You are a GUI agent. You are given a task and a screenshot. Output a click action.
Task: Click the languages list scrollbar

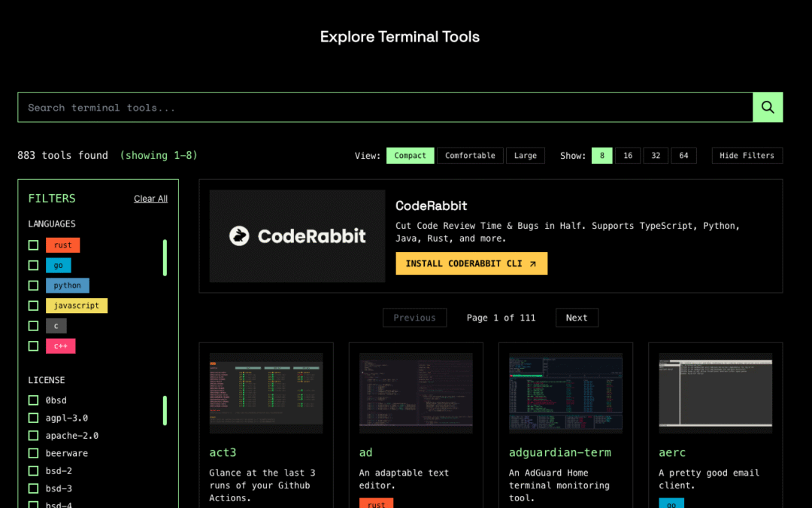click(x=165, y=257)
